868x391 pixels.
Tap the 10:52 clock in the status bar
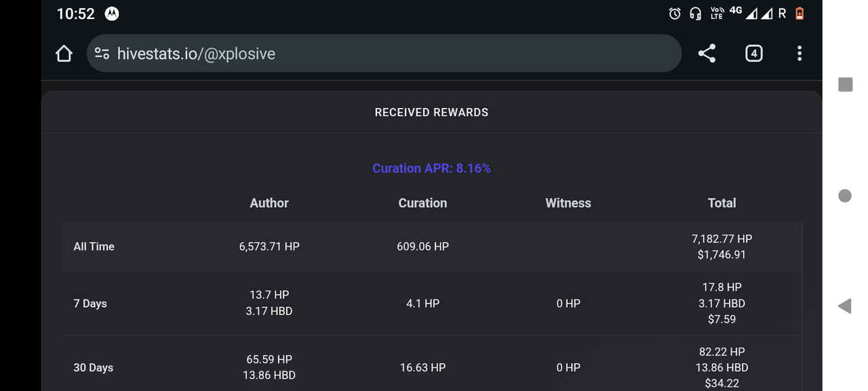75,14
